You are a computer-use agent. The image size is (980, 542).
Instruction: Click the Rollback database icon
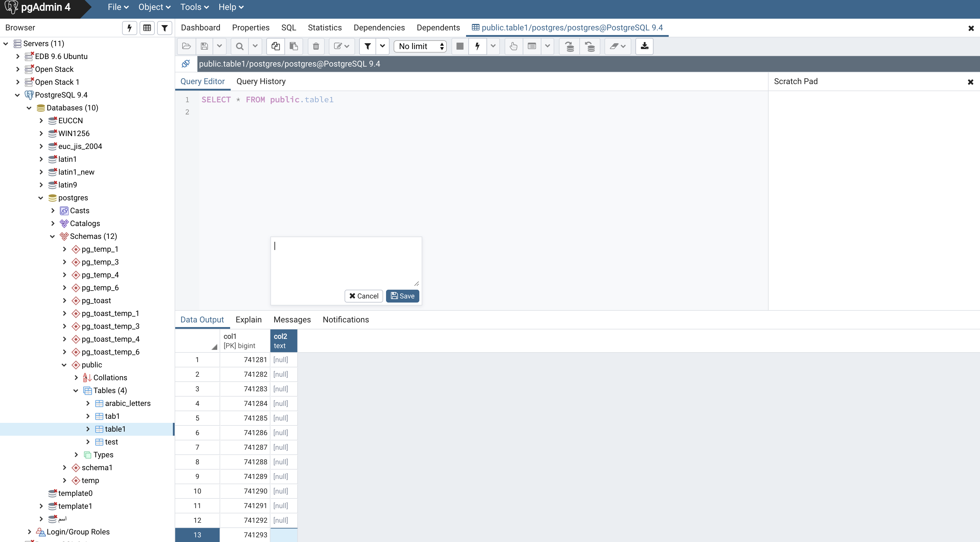[x=590, y=46]
